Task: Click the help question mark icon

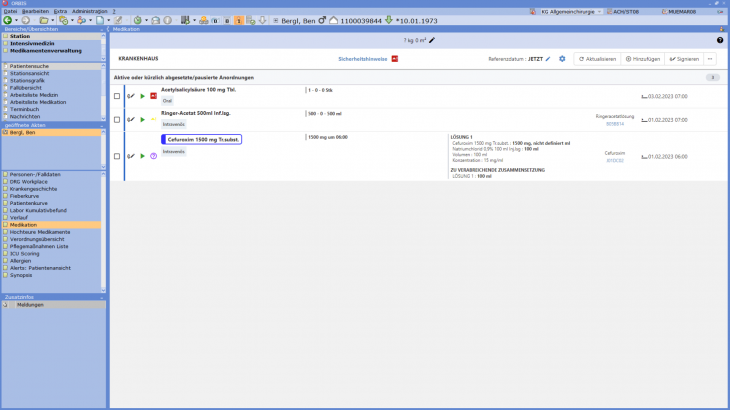Action: click(720, 40)
